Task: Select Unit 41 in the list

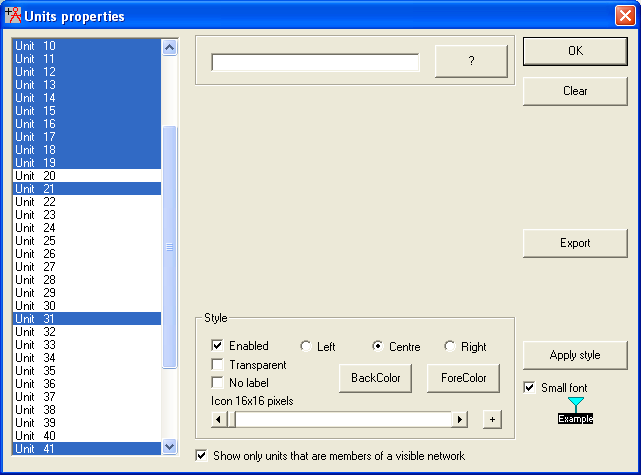Action: coord(87,448)
